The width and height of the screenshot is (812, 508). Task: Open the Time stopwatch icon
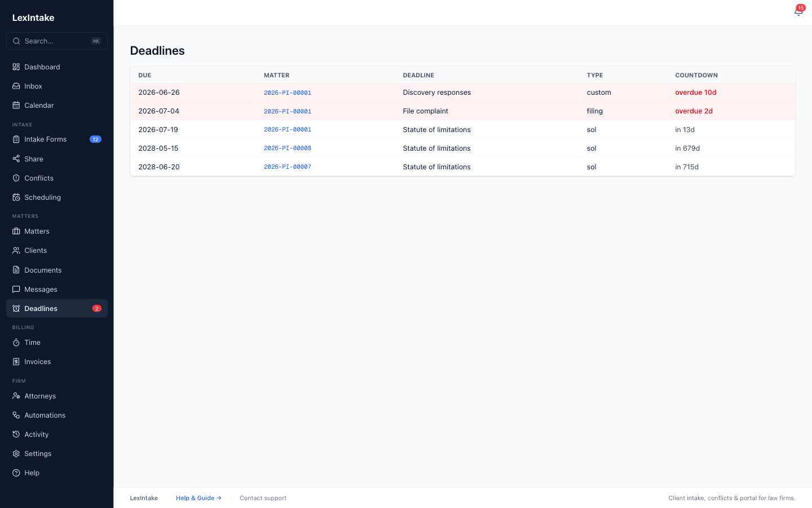[16, 342]
